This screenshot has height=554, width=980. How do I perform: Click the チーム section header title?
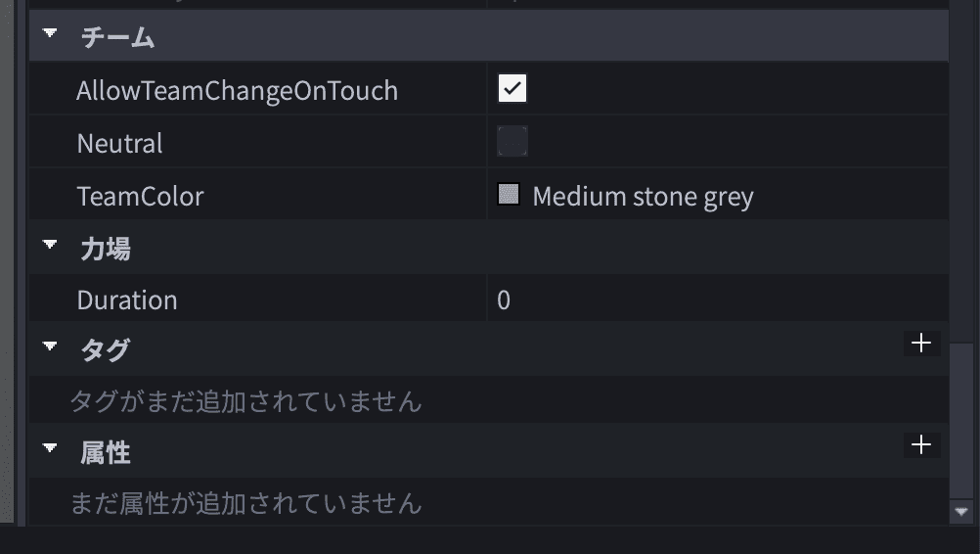[116, 38]
